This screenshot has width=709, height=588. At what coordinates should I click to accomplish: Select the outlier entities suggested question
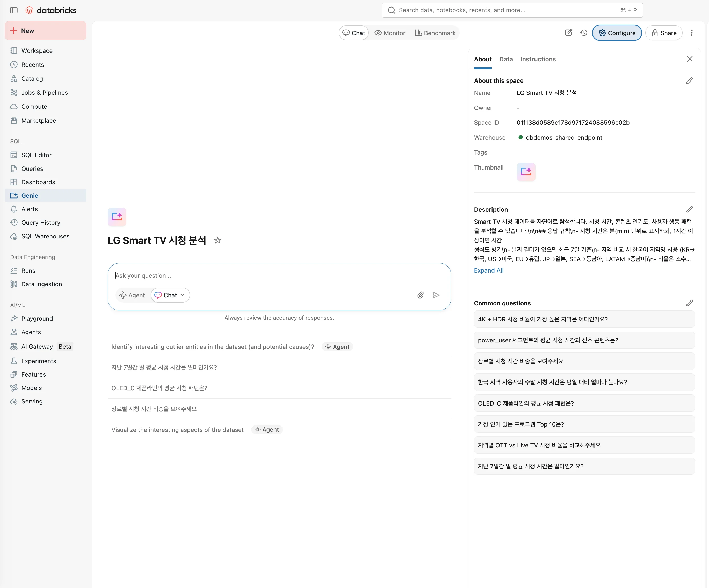point(279,347)
